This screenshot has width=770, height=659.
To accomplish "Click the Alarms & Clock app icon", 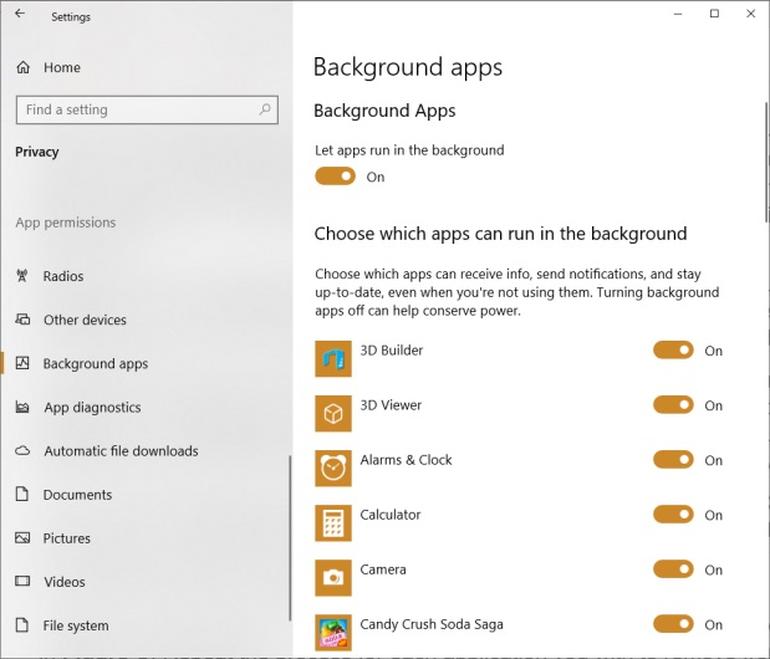I will click(x=333, y=468).
